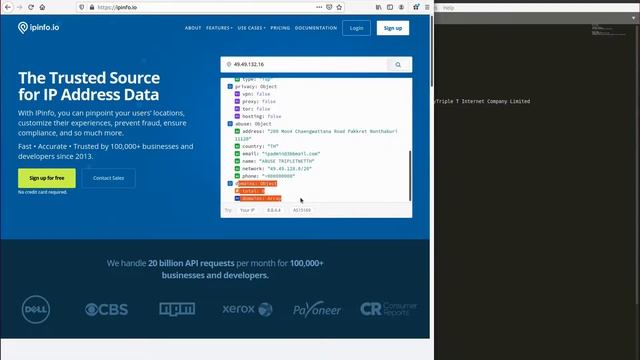Try the 8.8.4.4 sample
Image resolution: width=640 pixels, height=360 pixels.
click(x=274, y=210)
